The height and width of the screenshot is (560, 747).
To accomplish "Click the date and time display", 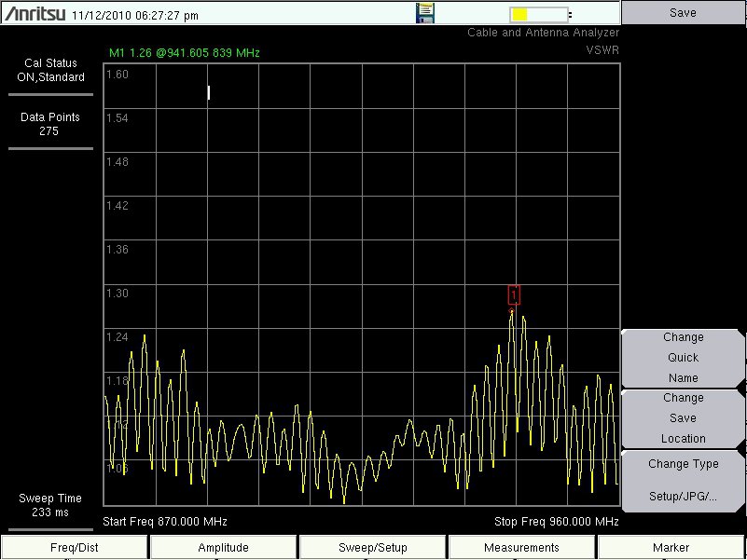I will coord(135,15).
